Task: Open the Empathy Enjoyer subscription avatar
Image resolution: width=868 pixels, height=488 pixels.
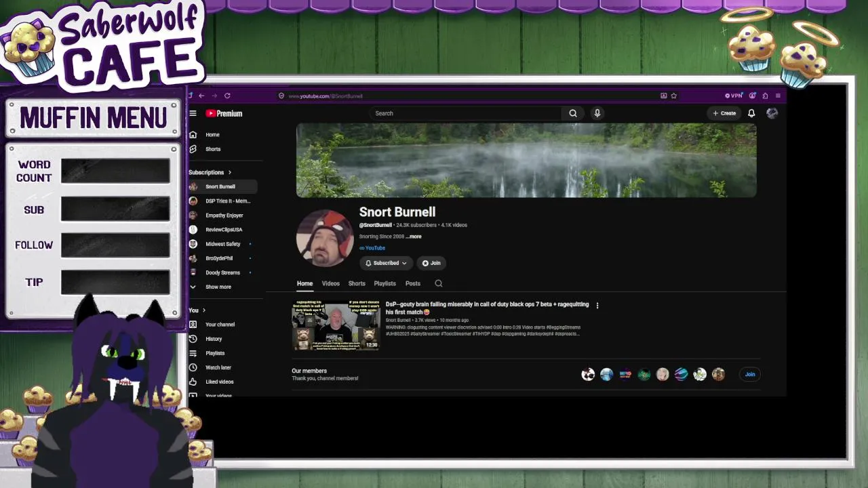Action: 193,216
